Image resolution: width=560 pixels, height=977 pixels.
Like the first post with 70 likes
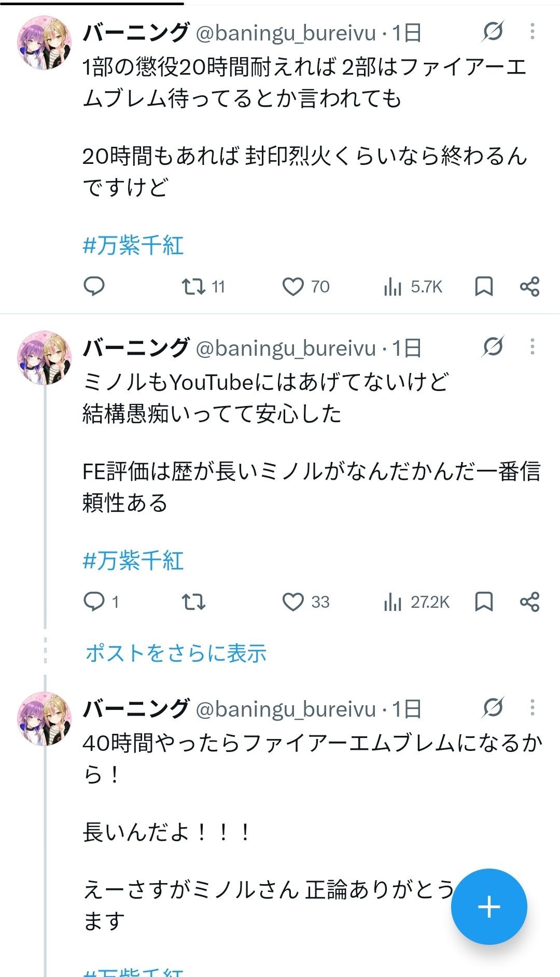point(306,286)
